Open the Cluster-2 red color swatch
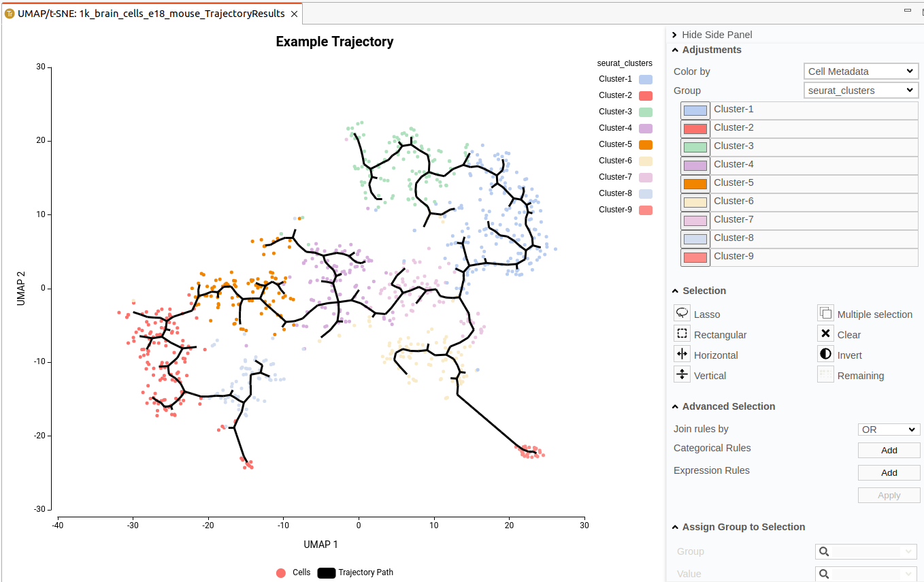924x582 pixels. point(695,129)
